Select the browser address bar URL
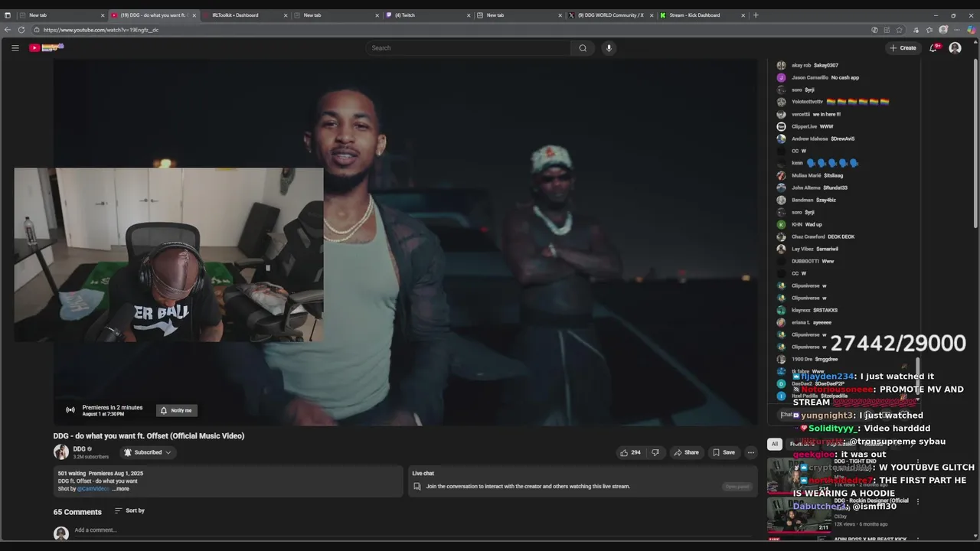The image size is (980, 551). [x=101, y=30]
